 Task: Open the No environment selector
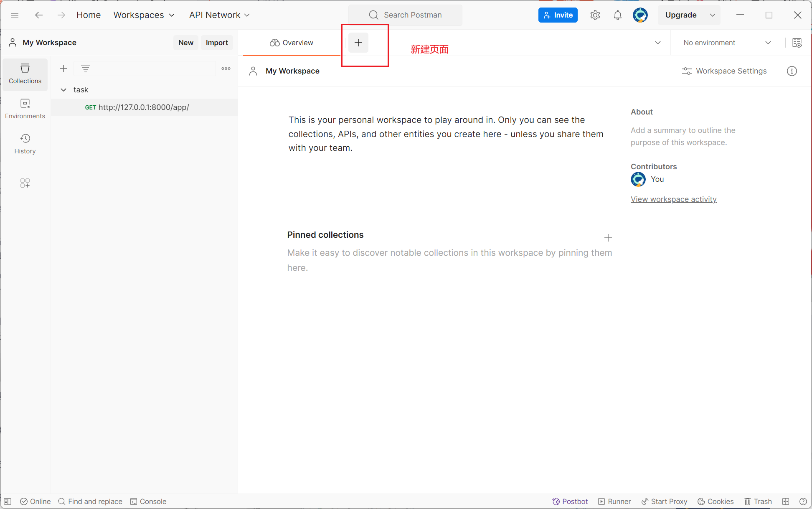727,43
